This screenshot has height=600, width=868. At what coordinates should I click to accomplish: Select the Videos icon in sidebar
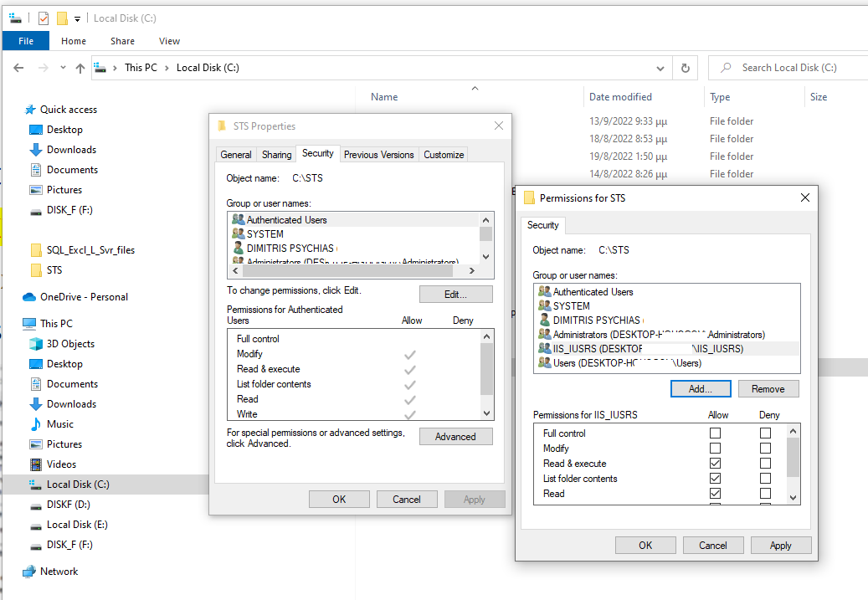(x=35, y=464)
